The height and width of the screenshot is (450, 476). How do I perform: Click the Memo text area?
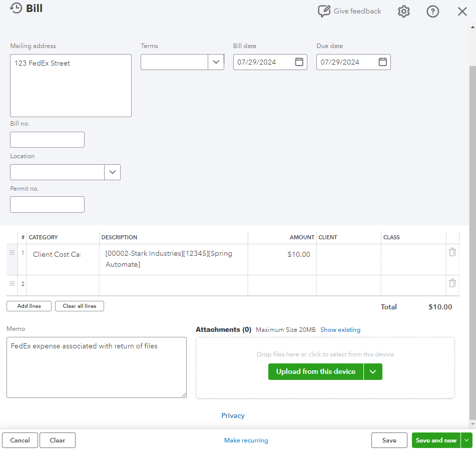pos(96,367)
